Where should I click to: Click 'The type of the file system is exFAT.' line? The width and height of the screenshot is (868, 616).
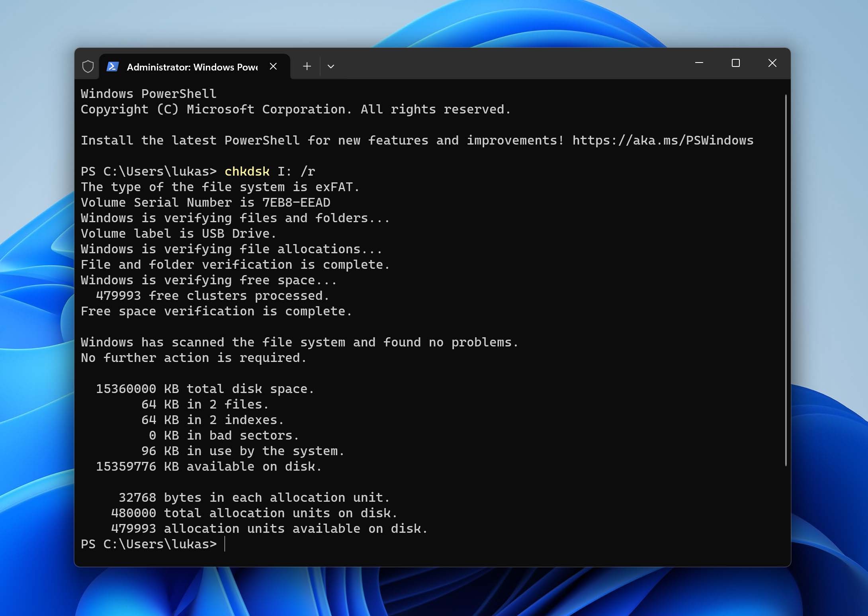tap(220, 187)
